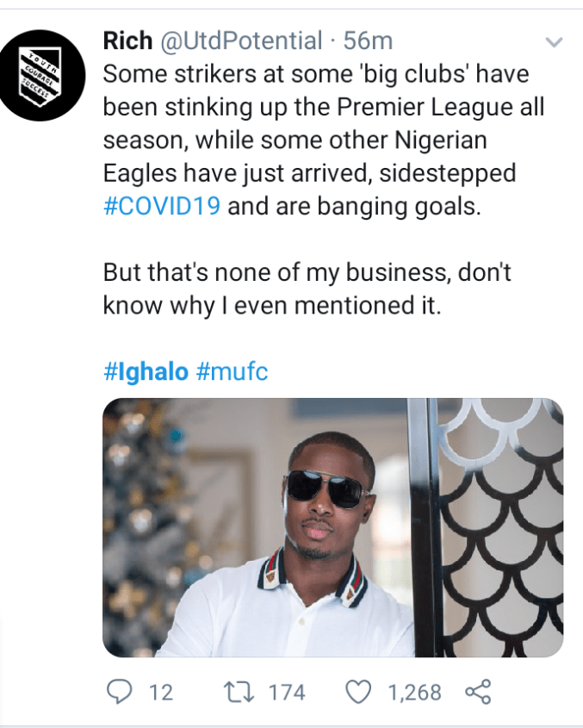Image resolution: width=583 pixels, height=728 pixels.
Task: Open the #COVID19 hashtag link
Action: [x=162, y=207]
